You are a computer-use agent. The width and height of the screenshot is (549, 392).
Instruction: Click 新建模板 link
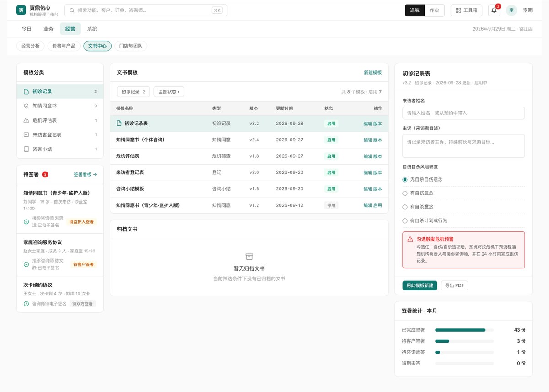[x=372, y=73]
